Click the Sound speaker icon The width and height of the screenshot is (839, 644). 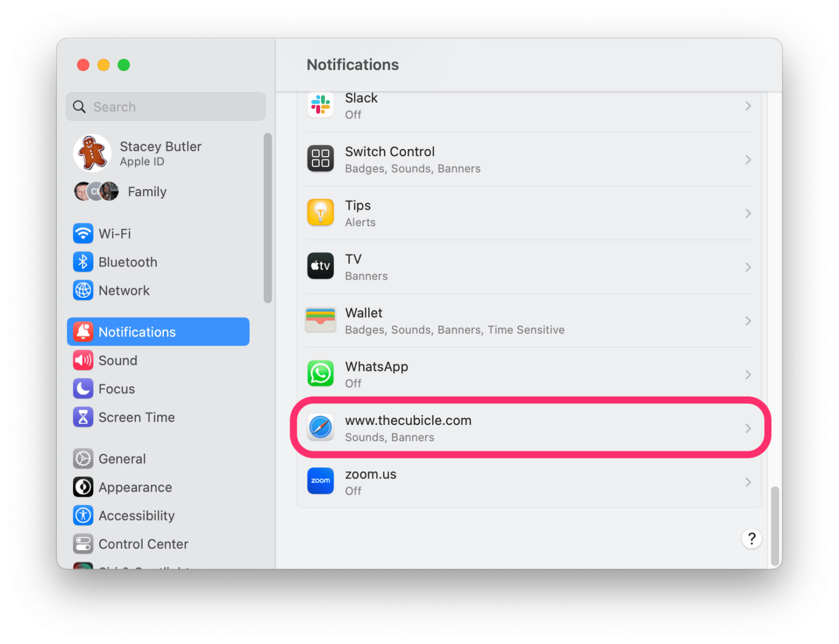point(83,361)
